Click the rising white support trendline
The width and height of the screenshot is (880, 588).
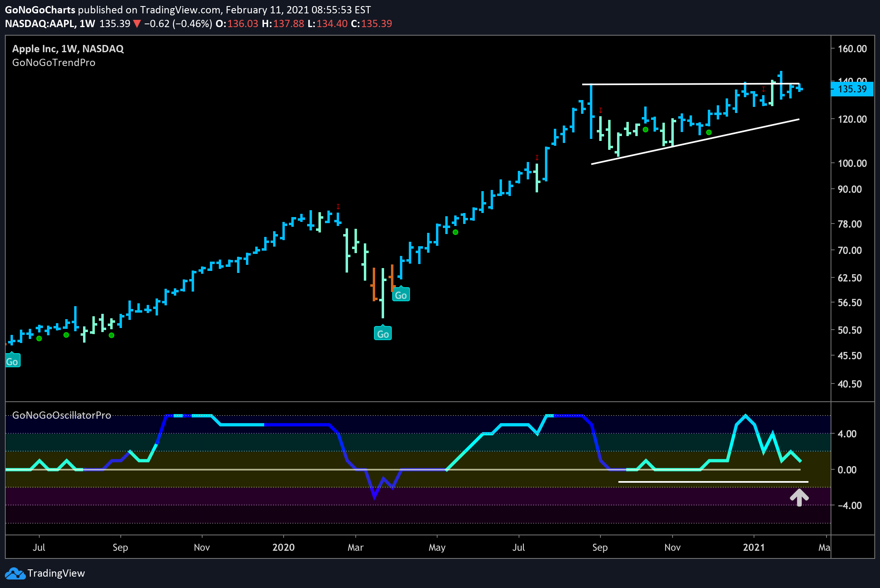tap(695, 141)
